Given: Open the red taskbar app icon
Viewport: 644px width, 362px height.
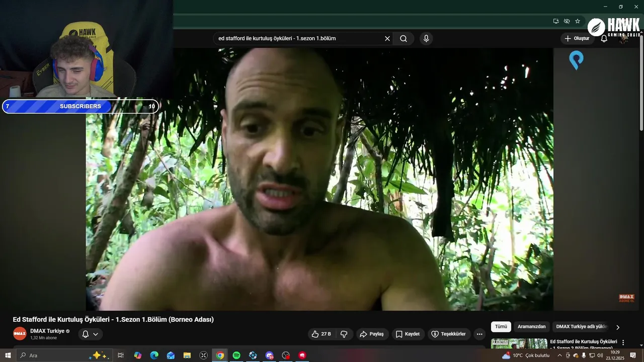Looking at the screenshot, I should [x=302, y=355].
